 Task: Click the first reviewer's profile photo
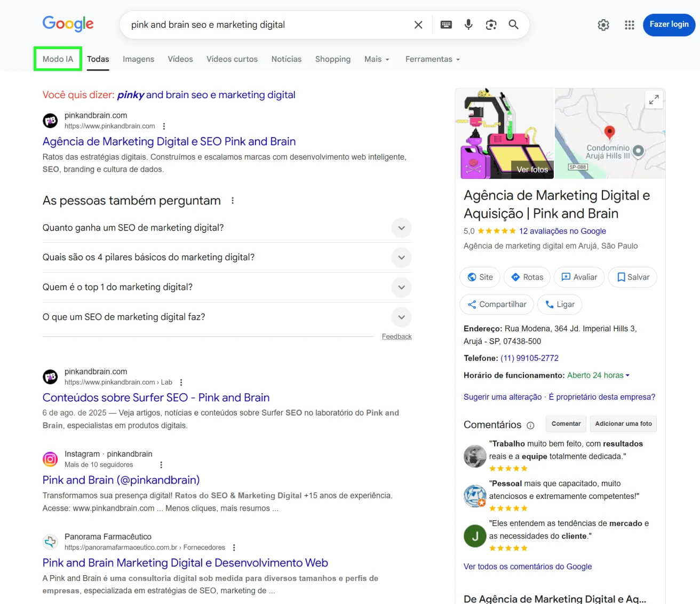[475, 456]
